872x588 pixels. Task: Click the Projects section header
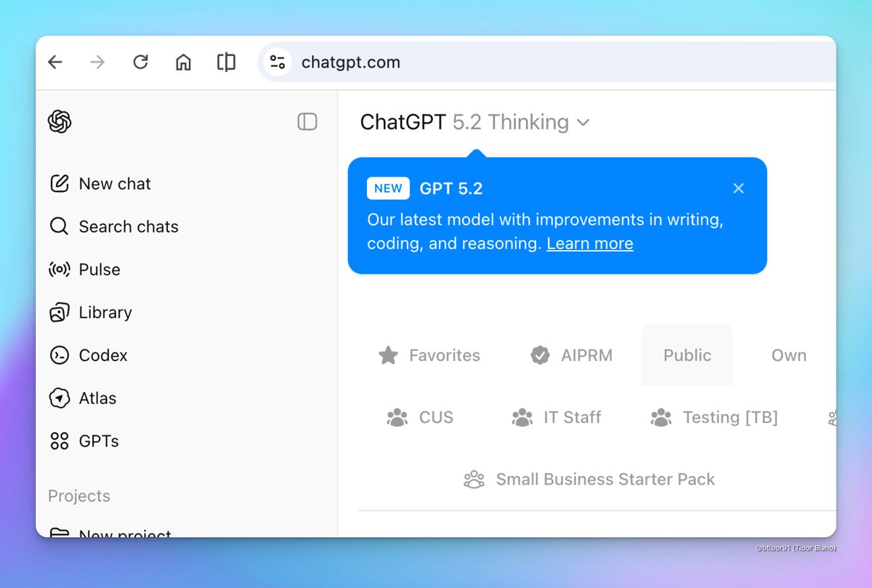pos(79,496)
